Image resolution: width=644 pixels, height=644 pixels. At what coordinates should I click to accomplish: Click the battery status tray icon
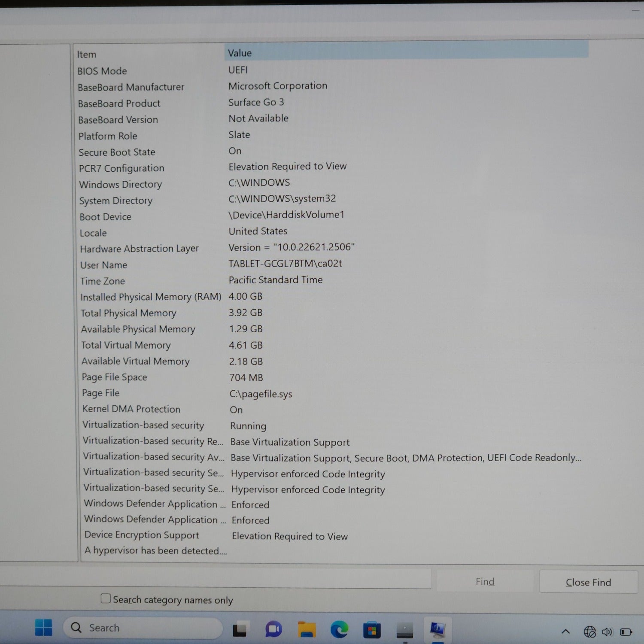626,632
